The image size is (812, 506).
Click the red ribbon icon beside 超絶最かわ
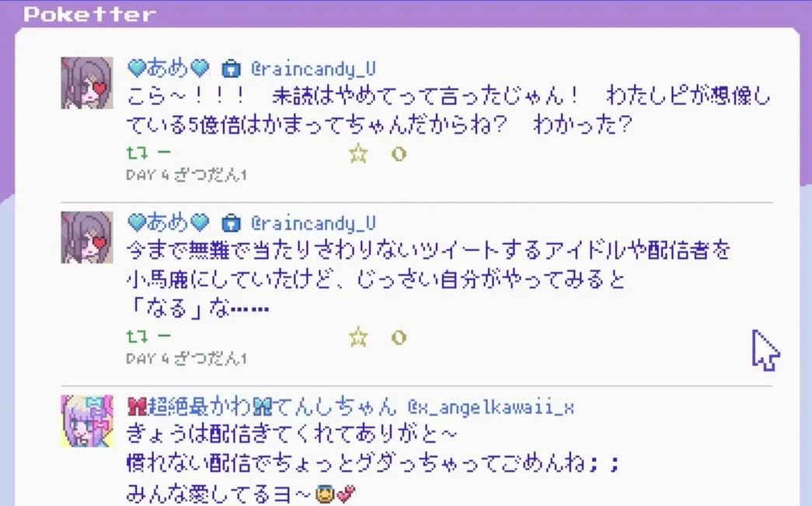(137, 407)
